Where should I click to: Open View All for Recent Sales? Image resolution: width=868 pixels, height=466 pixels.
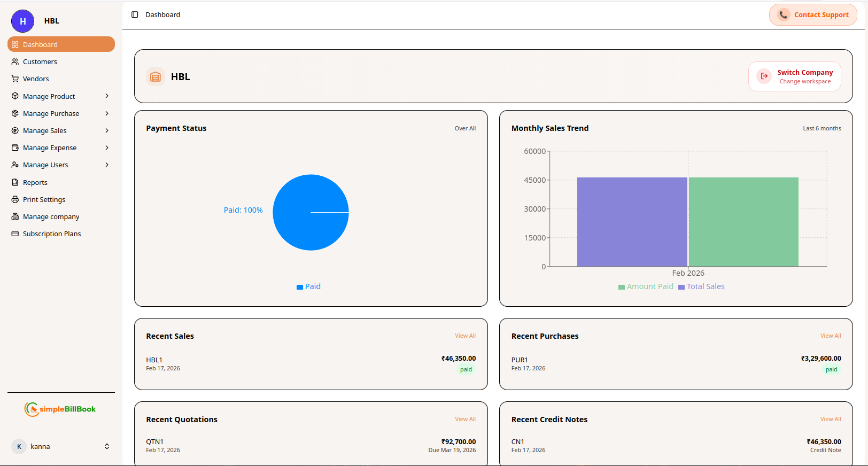pos(465,336)
